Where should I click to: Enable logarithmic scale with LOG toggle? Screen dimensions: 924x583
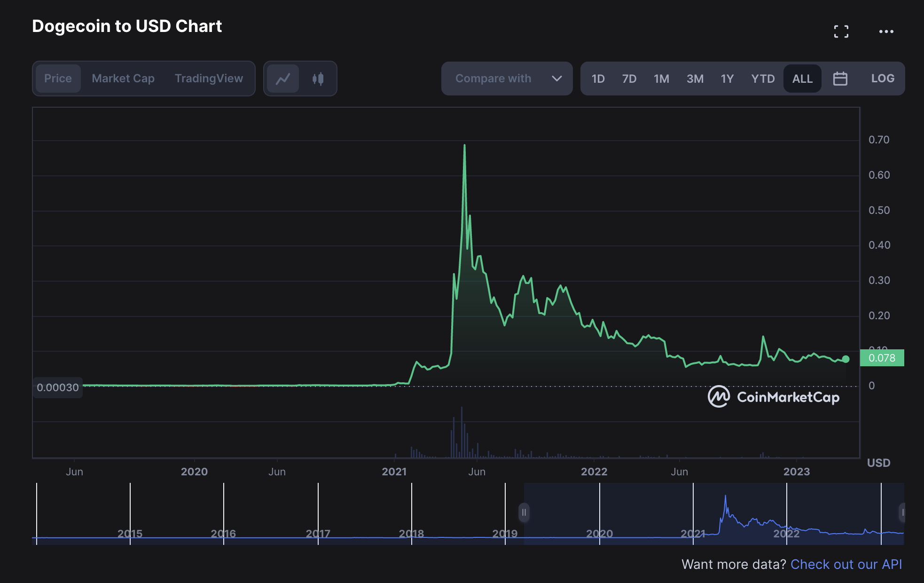pyautogui.click(x=882, y=79)
